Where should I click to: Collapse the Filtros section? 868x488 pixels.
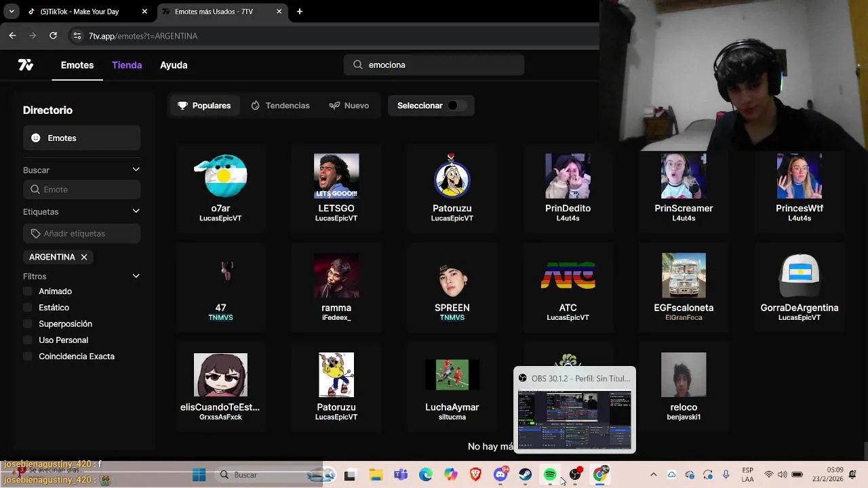point(136,277)
